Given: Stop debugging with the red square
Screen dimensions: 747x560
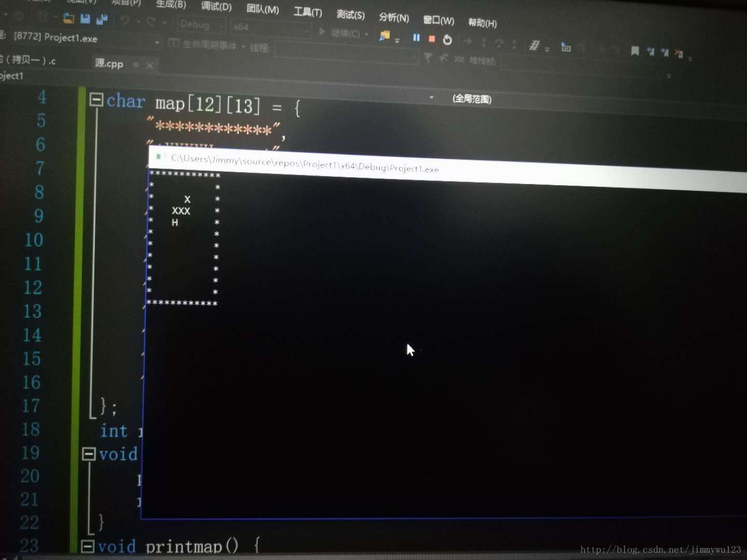Looking at the screenshot, I should 432,38.
